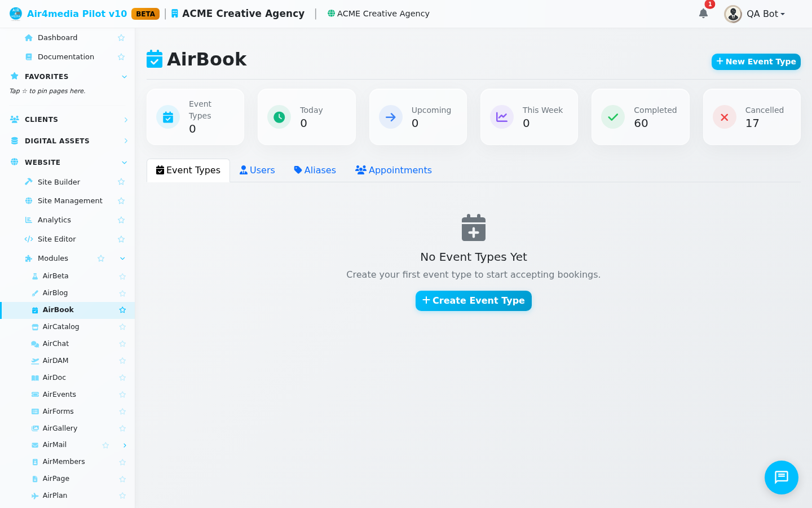812x508 pixels.
Task: Click the Upcoming arrow stat icon
Action: point(391,117)
